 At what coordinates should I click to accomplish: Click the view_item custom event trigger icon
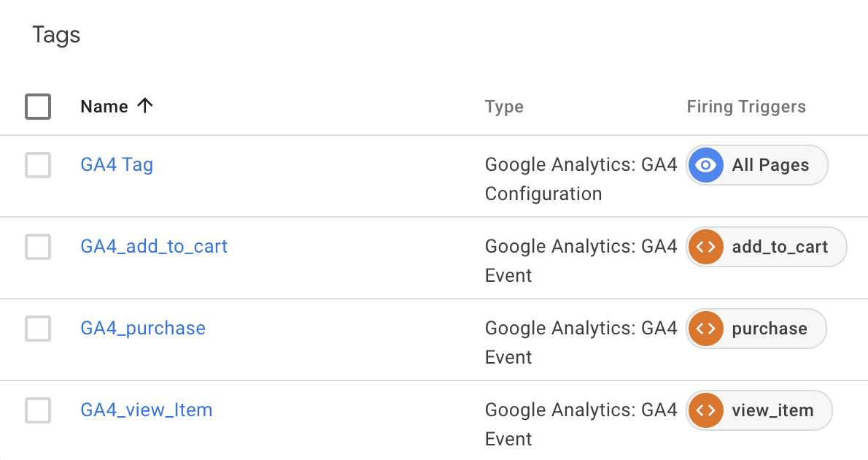[705, 410]
